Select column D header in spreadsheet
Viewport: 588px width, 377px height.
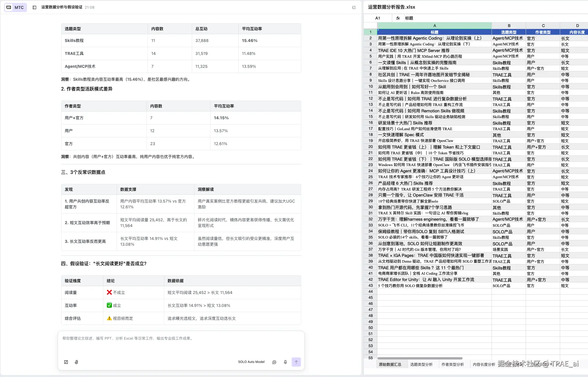574,26
